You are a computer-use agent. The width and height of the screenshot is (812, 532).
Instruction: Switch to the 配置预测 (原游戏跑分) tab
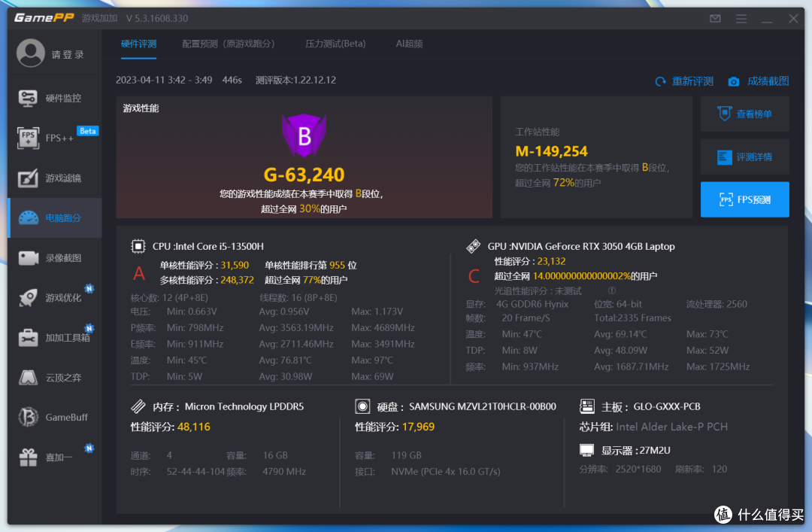[x=229, y=44]
